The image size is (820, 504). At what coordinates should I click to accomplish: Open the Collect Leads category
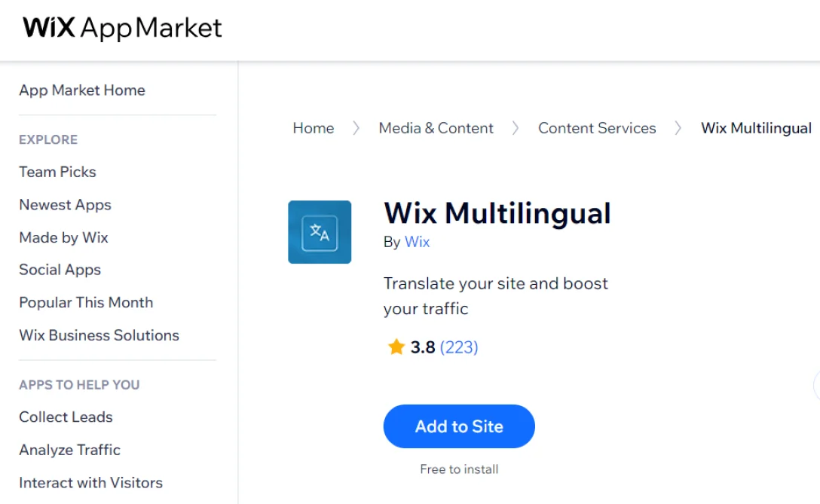66,417
